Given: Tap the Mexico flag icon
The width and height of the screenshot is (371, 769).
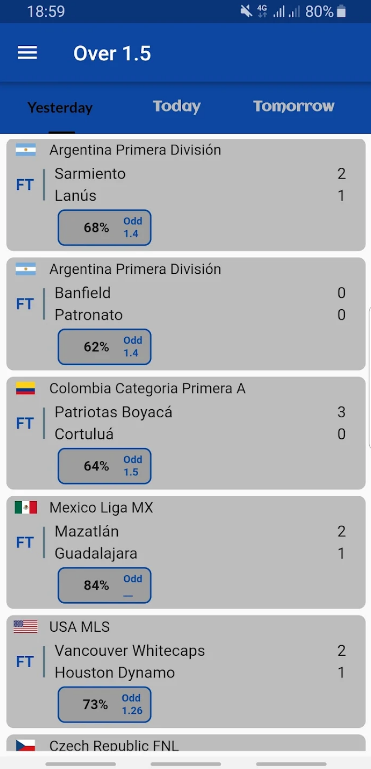Looking at the screenshot, I should pyautogui.click(x=26, y=507).
